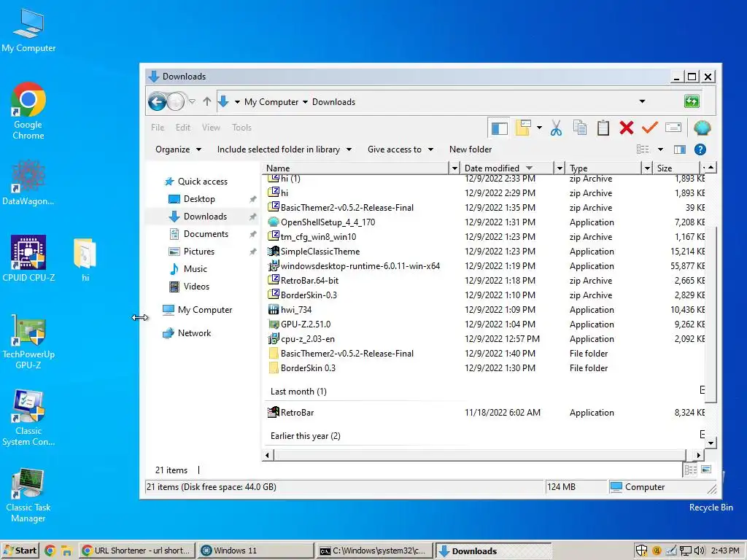Expand the address bar history dropdown

[642, 101]
